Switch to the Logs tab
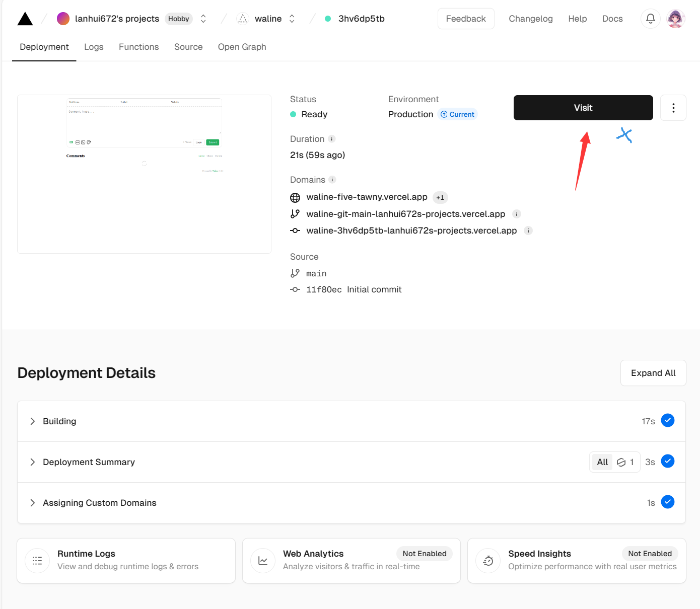This screenshot has width=700, height=609. click(x=94, y=47)
